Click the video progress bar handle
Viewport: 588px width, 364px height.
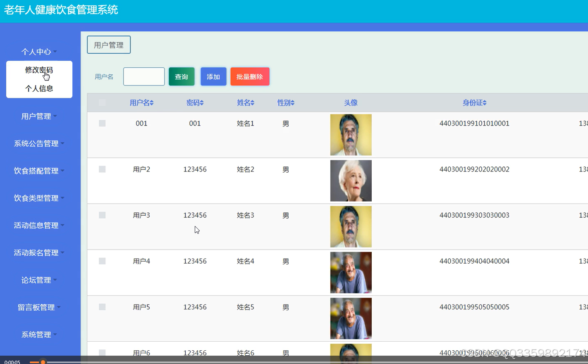43,362
